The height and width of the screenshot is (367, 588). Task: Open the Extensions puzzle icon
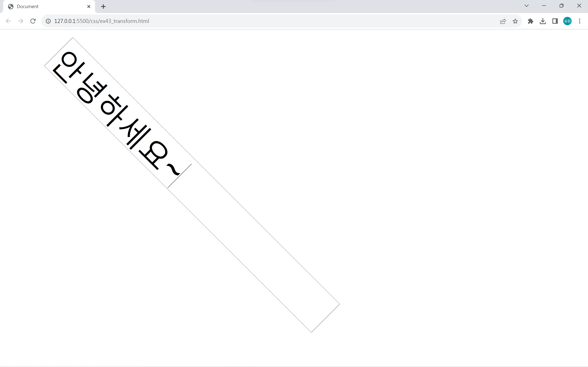pos(530,21)
